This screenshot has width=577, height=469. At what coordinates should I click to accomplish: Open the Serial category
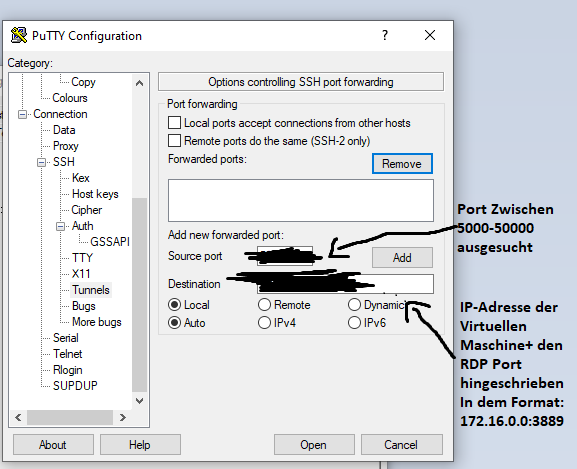pyautogui.click(x=66, y=338)
